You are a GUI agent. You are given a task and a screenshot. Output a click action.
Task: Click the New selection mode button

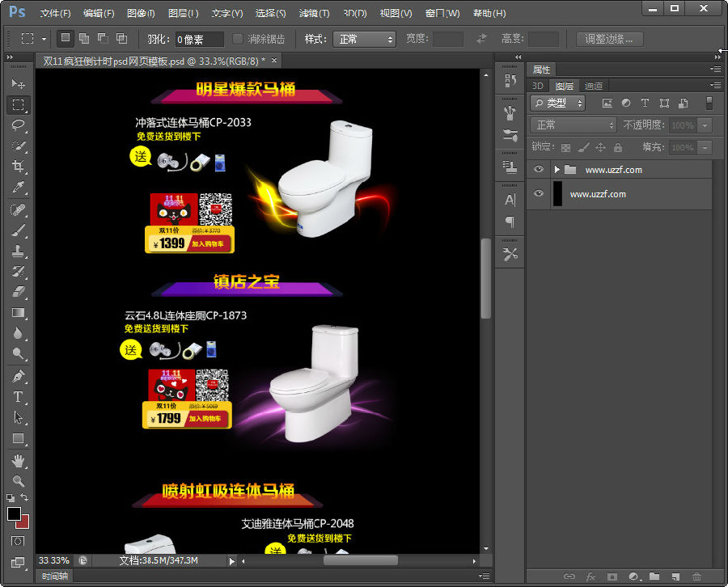[66, 39]
